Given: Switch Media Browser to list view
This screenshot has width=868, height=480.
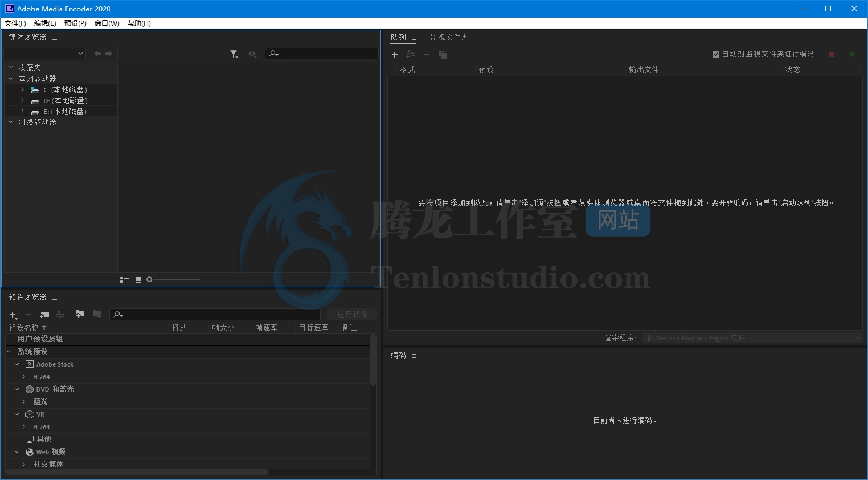Looking at the screenshot, I should [125, 280].
